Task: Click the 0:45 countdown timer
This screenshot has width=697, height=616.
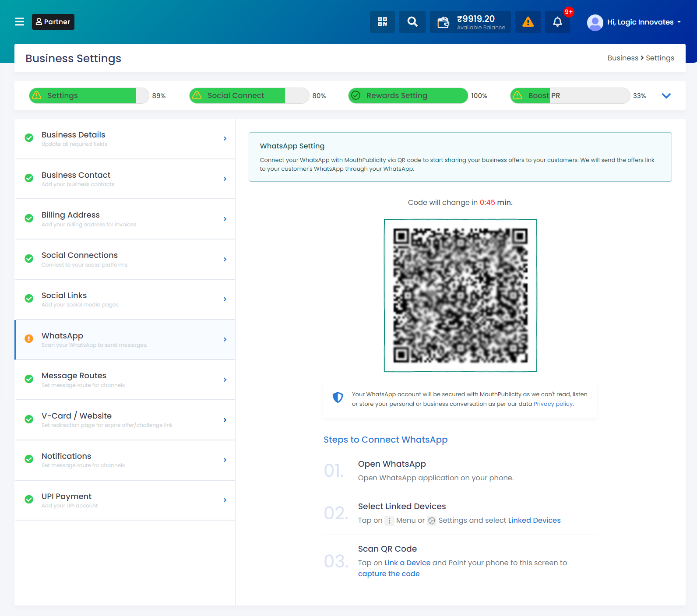Action: pyautogui.click(x=487, y=202)
